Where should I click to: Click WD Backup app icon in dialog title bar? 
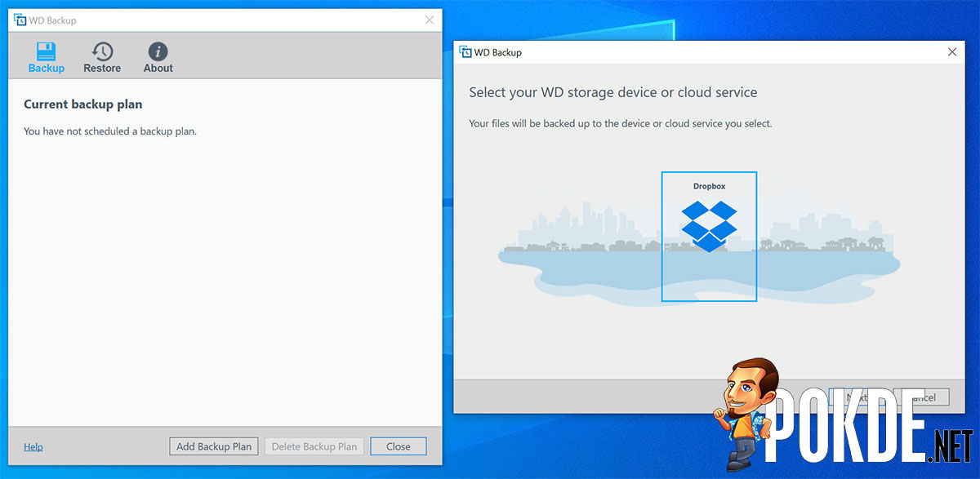coord(465,52)
